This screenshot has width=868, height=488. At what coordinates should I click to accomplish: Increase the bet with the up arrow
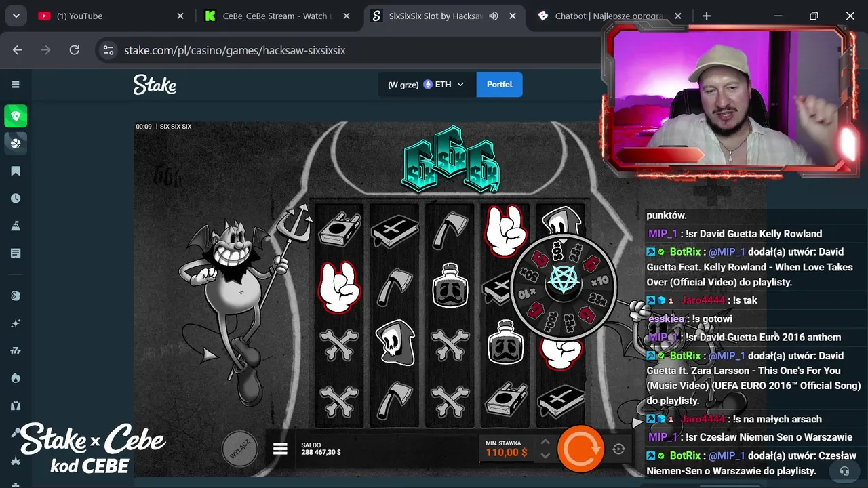pos(545,441)
